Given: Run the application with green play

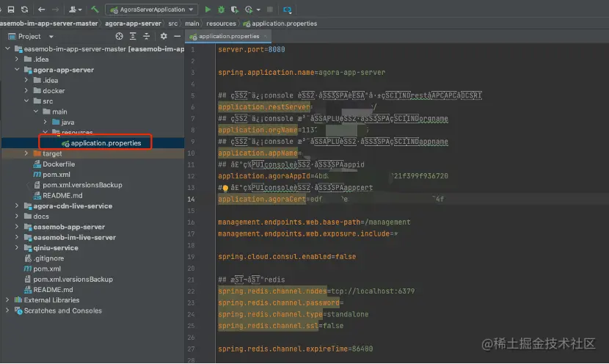Looking at the screenshot, I should pyautogui.click(x=208, y=10).
